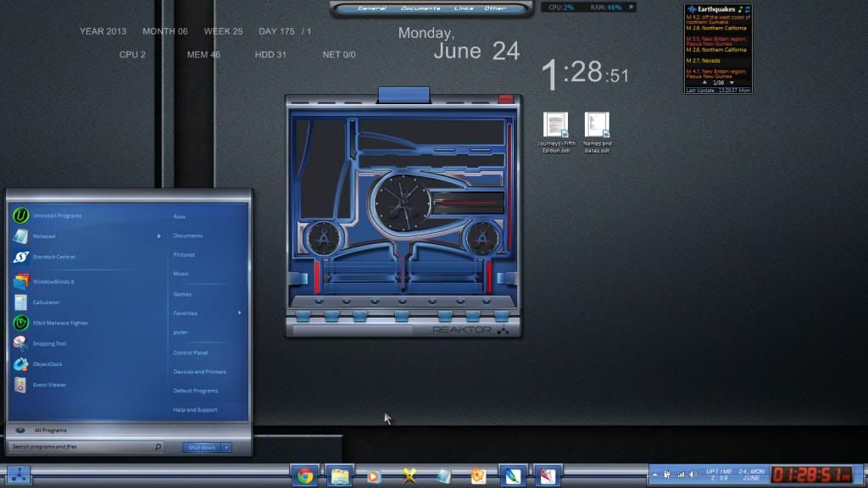
Task: Click the power plug tray icon
Action: pos(667,474)
